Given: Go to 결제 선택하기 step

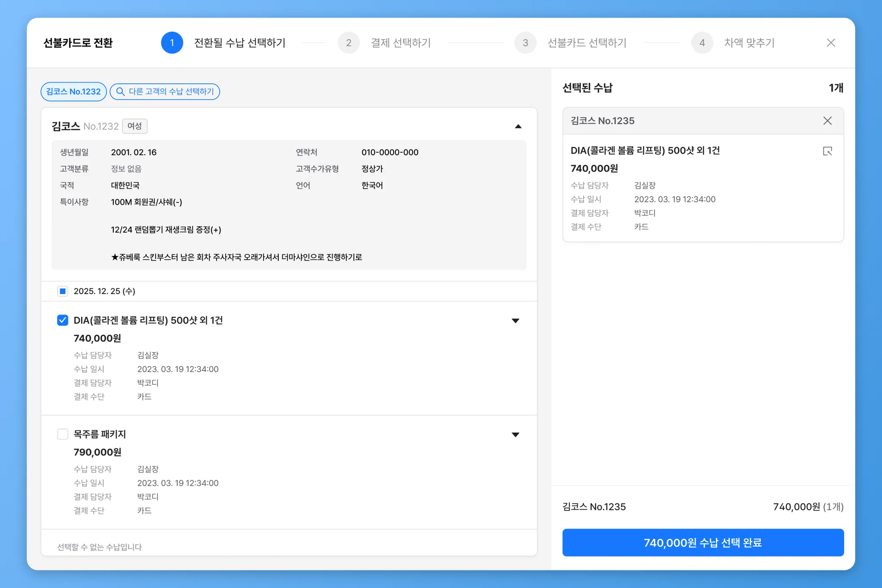Looking at the screenshot, I should [401, 43].
